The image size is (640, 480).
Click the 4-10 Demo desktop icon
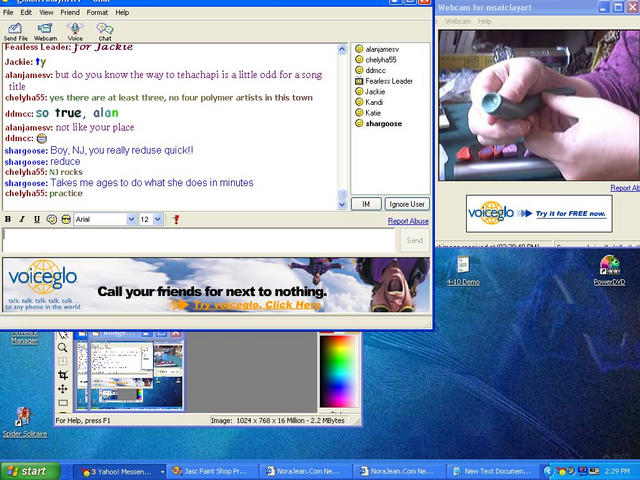pyautogui.click(x=463, y=271)
